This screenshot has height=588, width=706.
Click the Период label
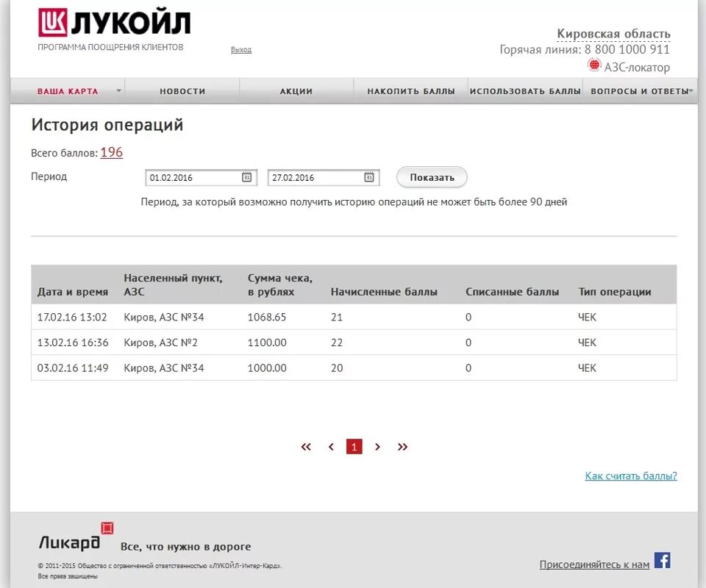(x=49, y=176)
